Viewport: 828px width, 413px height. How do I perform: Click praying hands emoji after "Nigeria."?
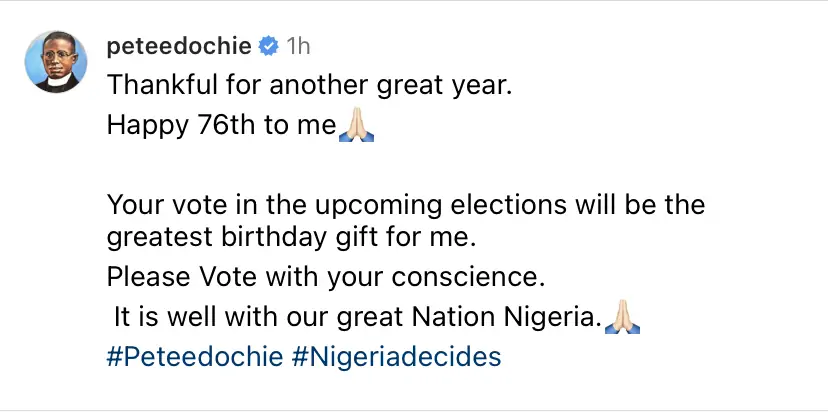pyautogui.click(x=622, y=317)
